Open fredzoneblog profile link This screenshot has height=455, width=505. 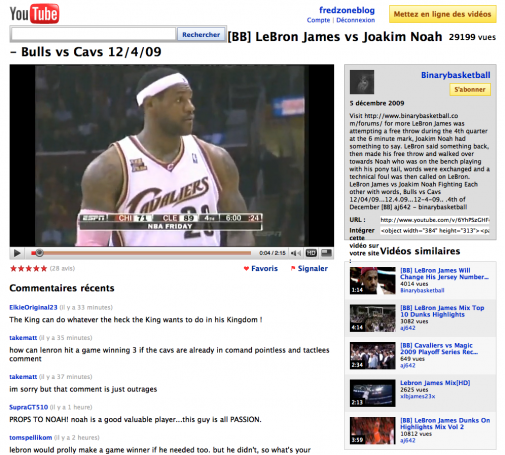coord(347,10)
